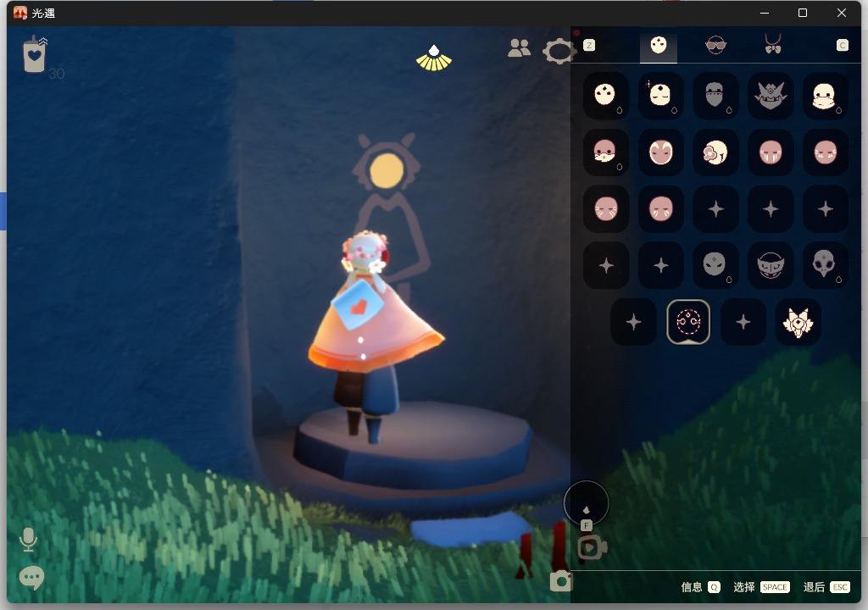Select the highlighted dotted-circle mask
This screenshot has height=610, width=868.
(x=688, y=322)
